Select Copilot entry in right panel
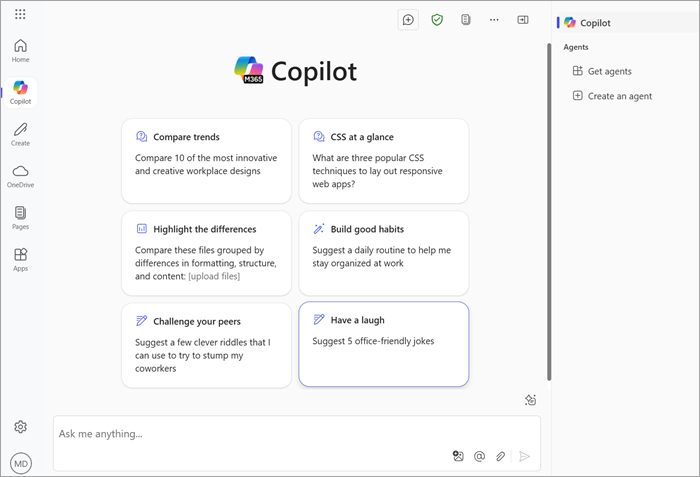 pyautogui.click(x=626, y=23)
